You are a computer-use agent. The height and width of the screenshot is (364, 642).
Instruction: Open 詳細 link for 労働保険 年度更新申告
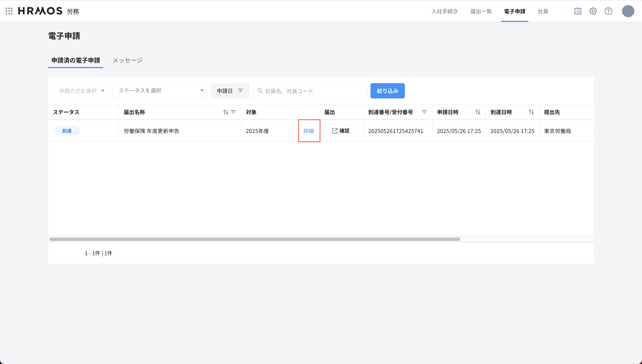point(308,131)
